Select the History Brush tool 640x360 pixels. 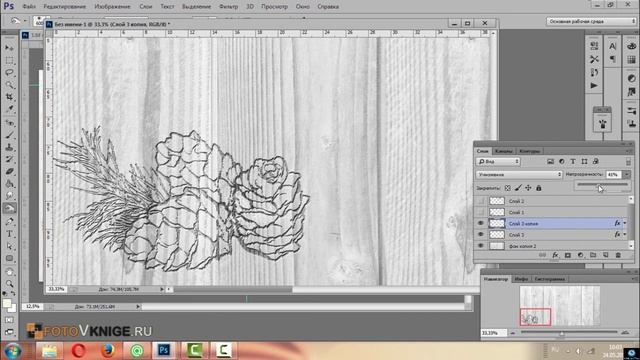[9, 159]
